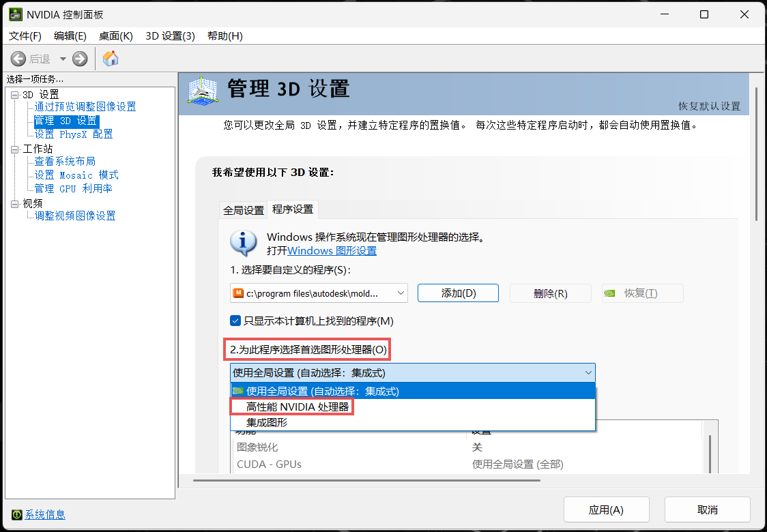
Task: Open the 桌面(K) menu
Action: (x=115, y=36)
